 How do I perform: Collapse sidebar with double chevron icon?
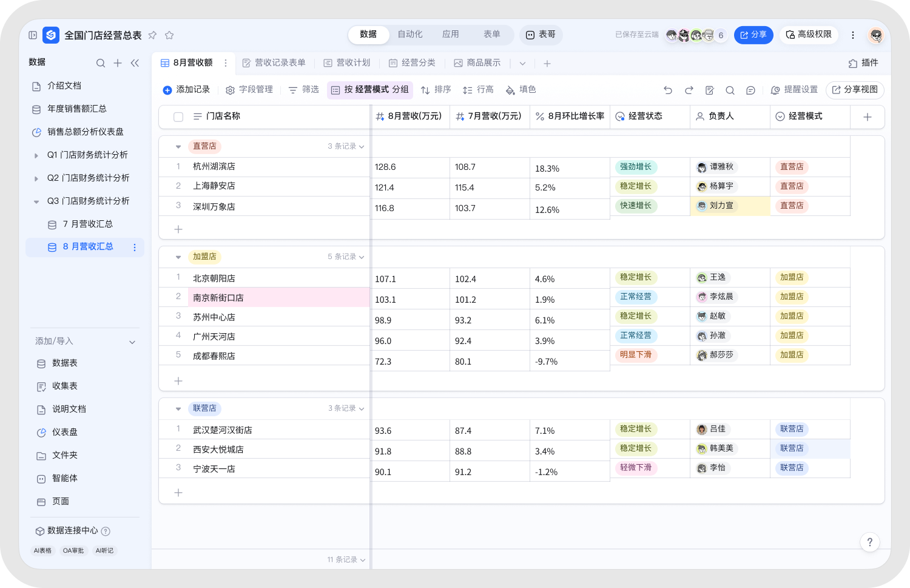[135, 63]
